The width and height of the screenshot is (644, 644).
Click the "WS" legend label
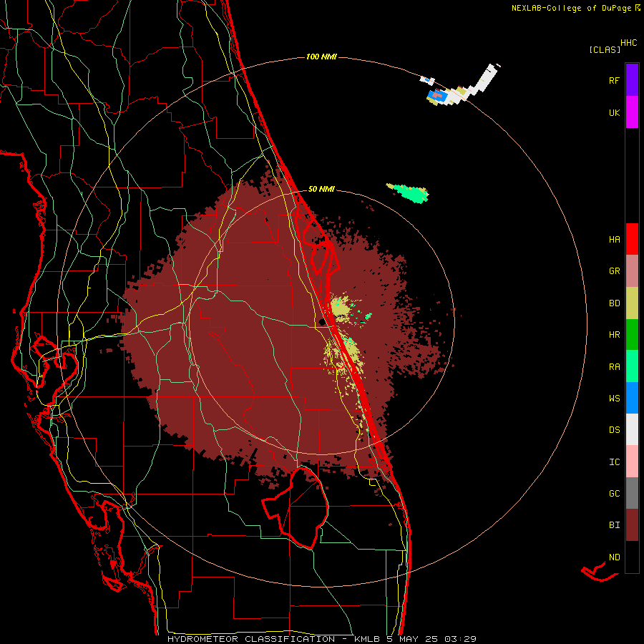[614, 398]
